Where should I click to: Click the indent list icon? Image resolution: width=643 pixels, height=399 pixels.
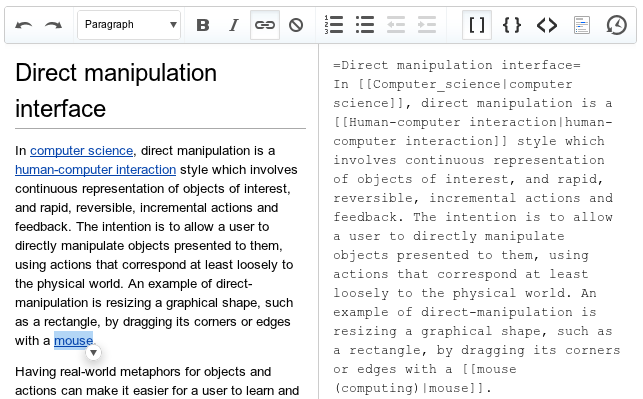pos(427,25)
